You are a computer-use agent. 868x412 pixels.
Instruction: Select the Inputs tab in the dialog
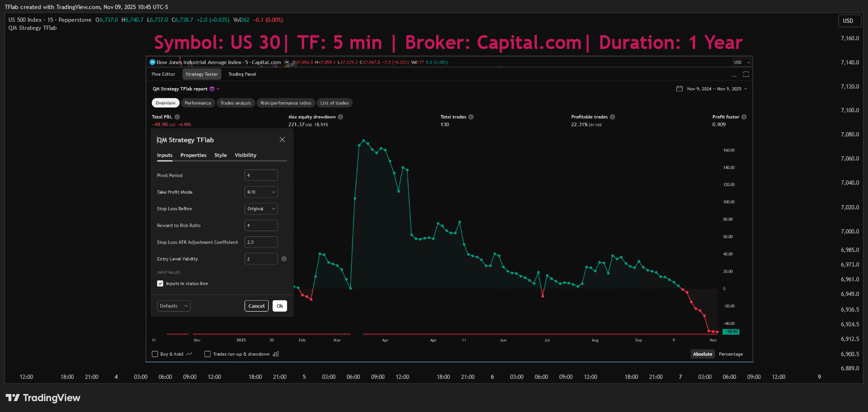click(165, 155)
